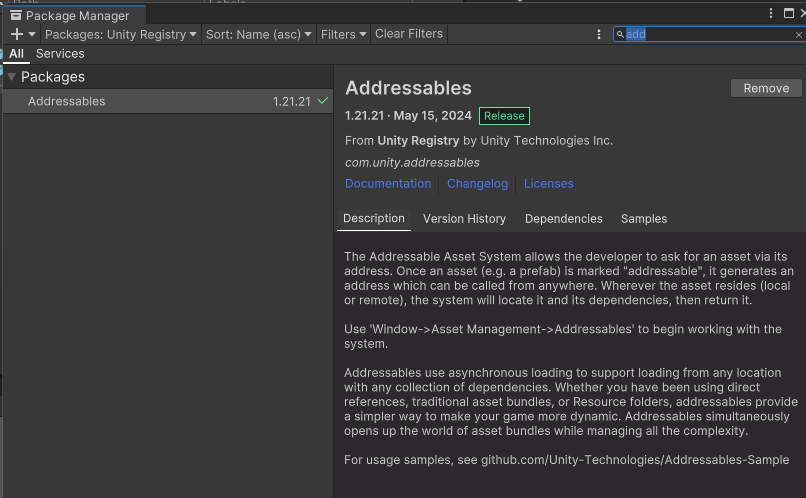Viewport: 806px width, 498px height.
Task: Click installed checkmark on Addressables row
Action: pyautogui.click(x=323, y=101)
